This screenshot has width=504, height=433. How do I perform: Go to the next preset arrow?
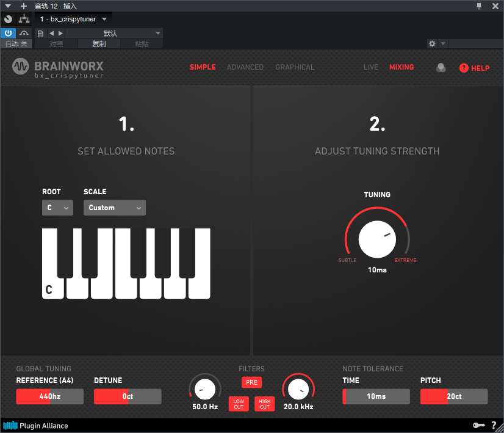coord(60,33)
